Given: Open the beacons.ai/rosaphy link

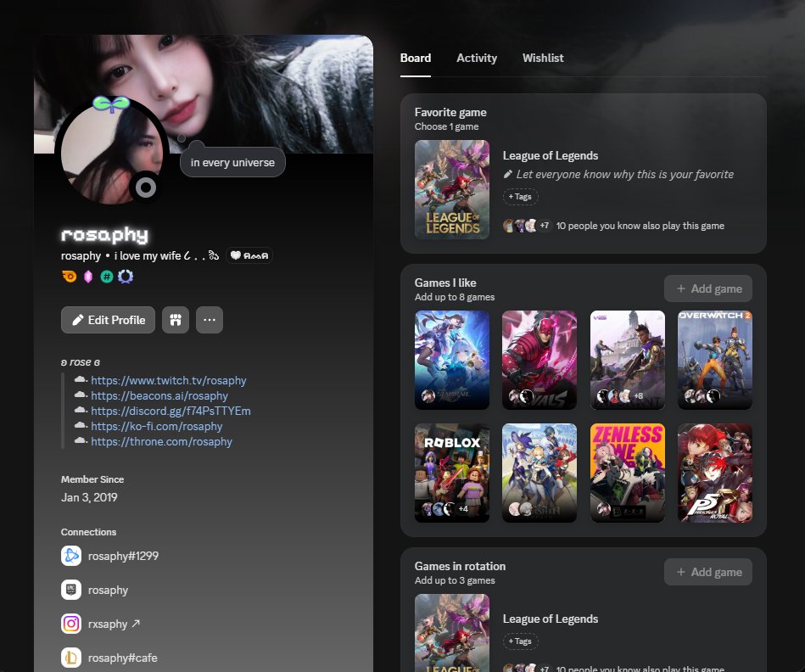Looking at the screenshot, I should coord(159,395).
